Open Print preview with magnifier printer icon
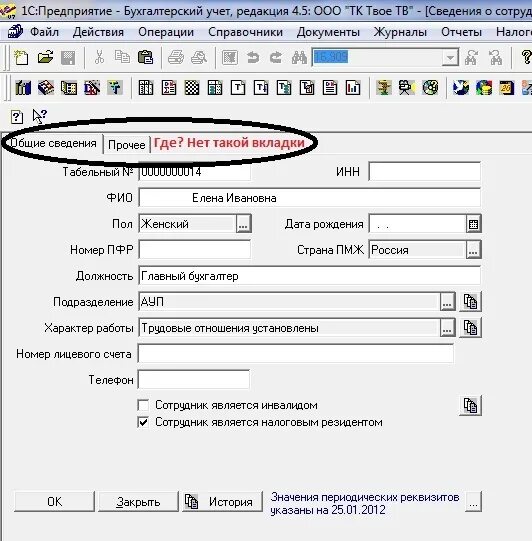The width and height of the screenshot is (532, 541). point(199,58)
